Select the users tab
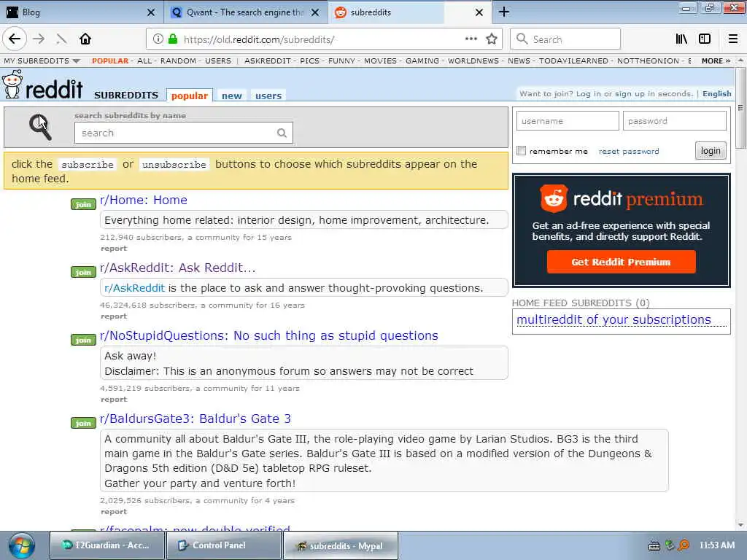The height and width of the screenshot is (560, 747). pos(268,96)
